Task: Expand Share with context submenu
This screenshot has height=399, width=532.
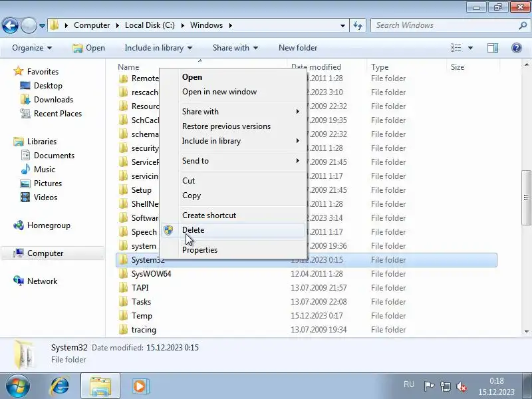Action: tap(233, 112)
